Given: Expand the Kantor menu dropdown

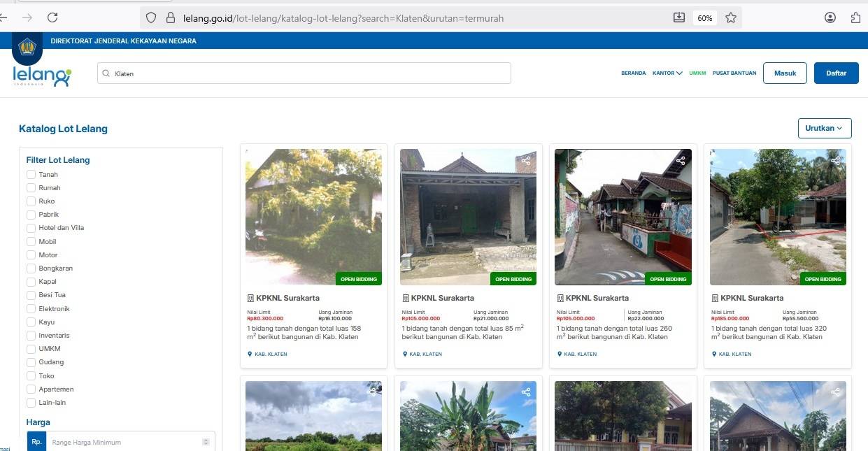Looking at the screenshot, I should 667,73.
